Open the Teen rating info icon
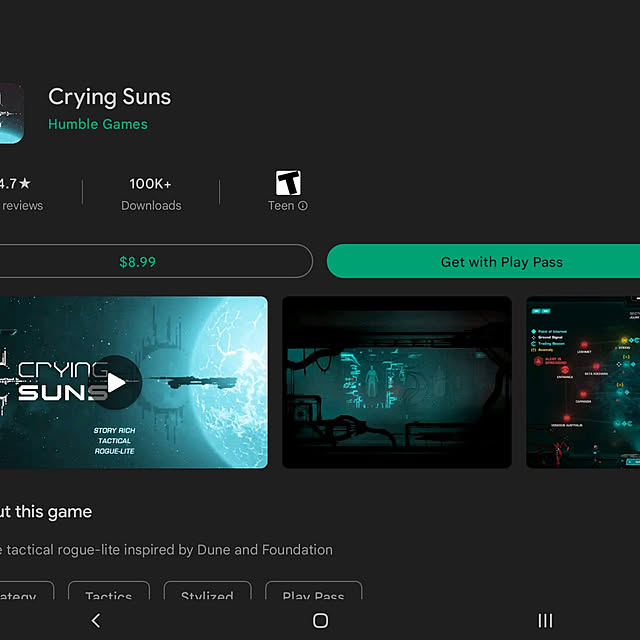 (x=302, y=205)
